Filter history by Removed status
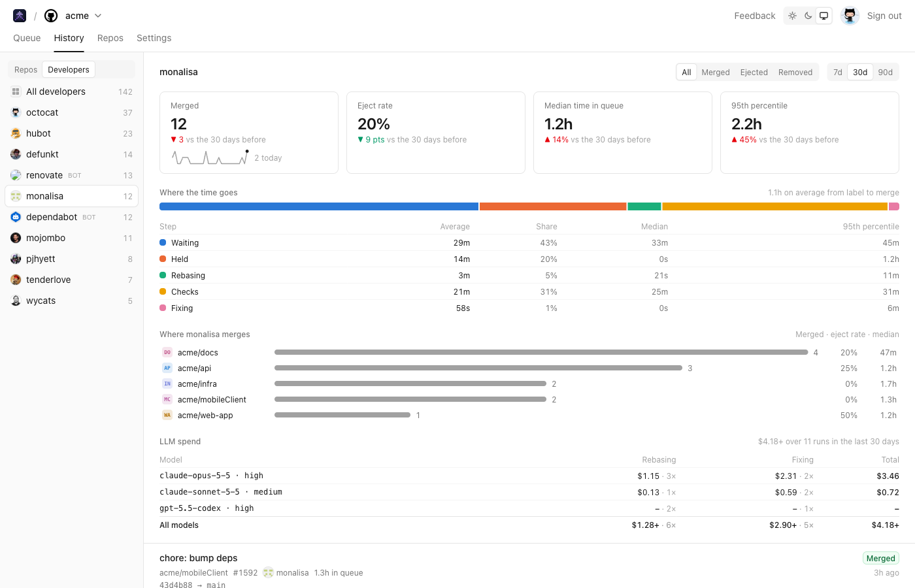Viewport: 915px width, 588px height. pyautogui.click(x=795, y=73)
